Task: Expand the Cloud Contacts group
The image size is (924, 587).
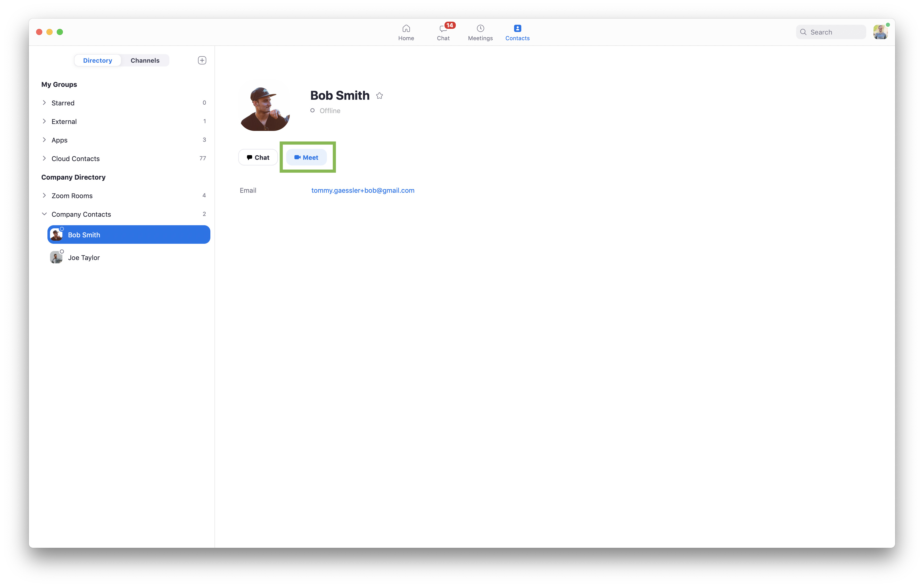Action: [45, 158]
